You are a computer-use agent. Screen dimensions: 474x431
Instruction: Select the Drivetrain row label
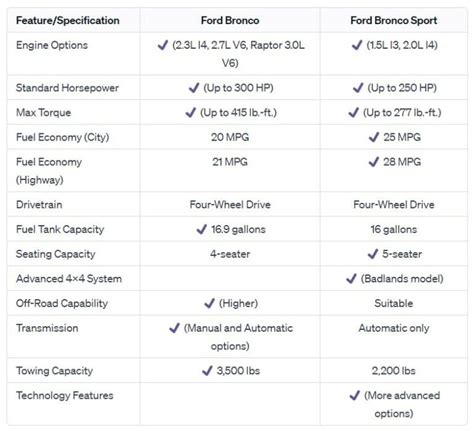pos(39,204)
